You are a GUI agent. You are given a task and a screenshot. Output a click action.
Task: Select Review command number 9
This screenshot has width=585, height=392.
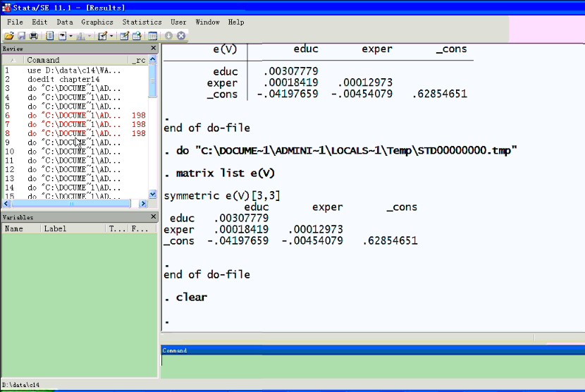click(x=75, y=142)
